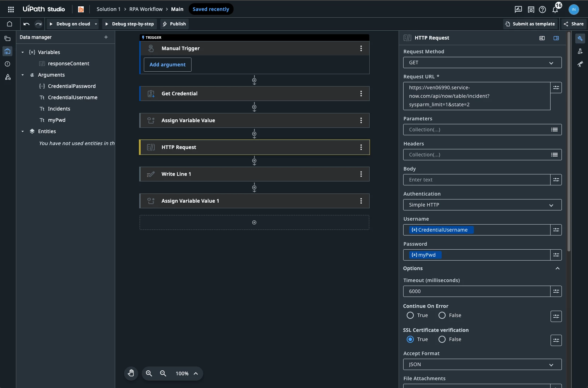Open the pin icon in right sidebar
The image size is (588, 388).
[580, 64]
